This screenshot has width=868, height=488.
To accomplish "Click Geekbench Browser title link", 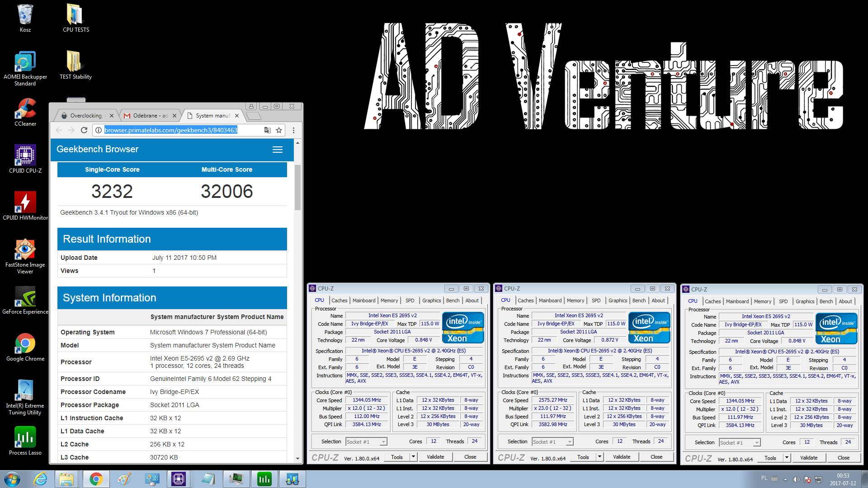I will (x=97, y=149).
